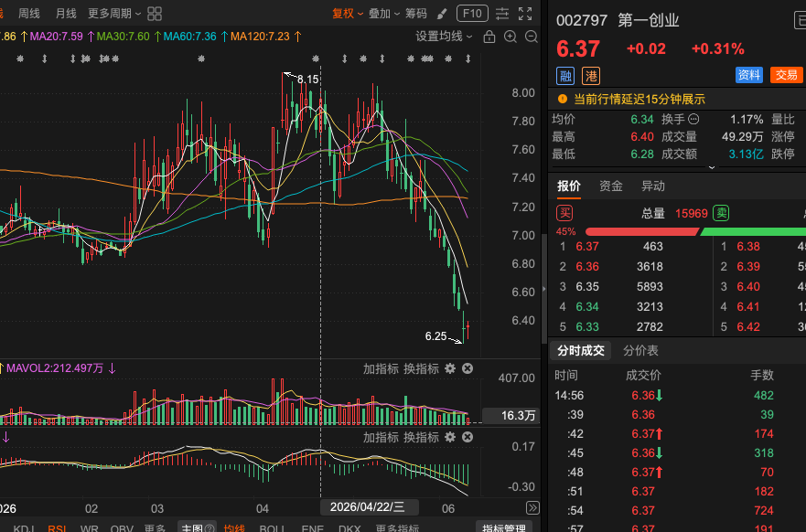The height and width of the screenshot is (532, 806).
Task: Select bid level 3 price 6.35
Action: 587,286
